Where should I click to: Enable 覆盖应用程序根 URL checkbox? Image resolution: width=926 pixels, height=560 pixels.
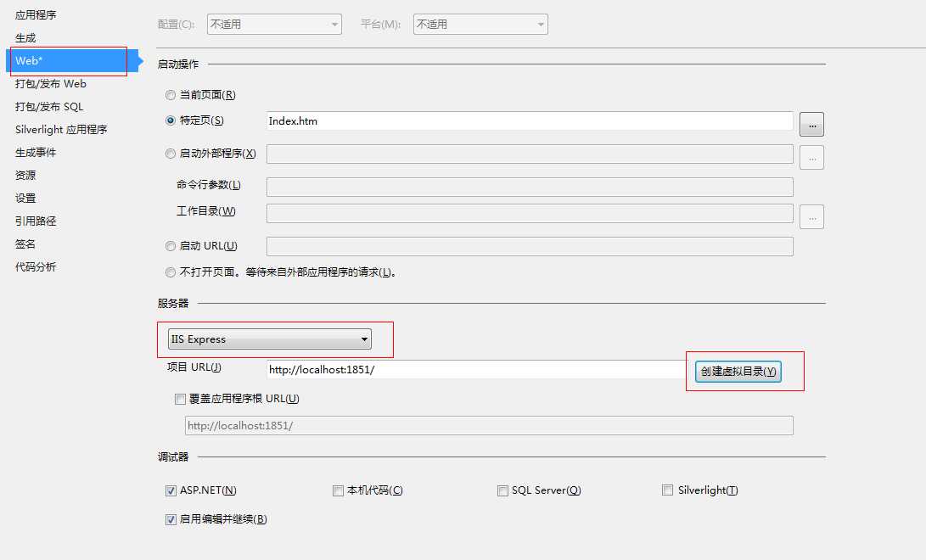[180, 400]
